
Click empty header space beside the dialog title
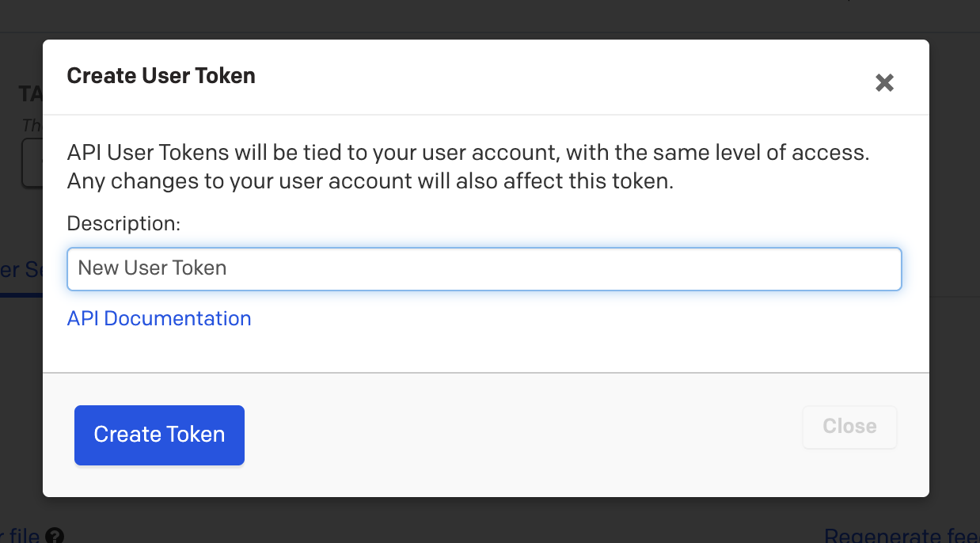click(554, 77)
